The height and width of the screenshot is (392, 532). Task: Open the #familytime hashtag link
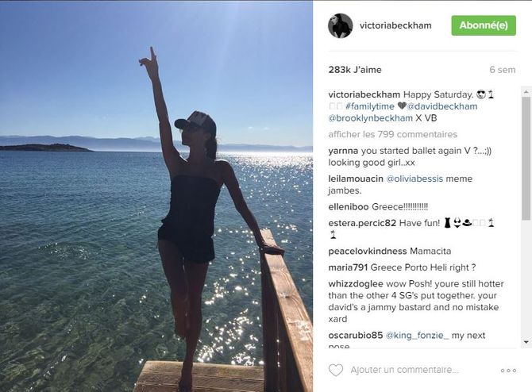point(370,106)
